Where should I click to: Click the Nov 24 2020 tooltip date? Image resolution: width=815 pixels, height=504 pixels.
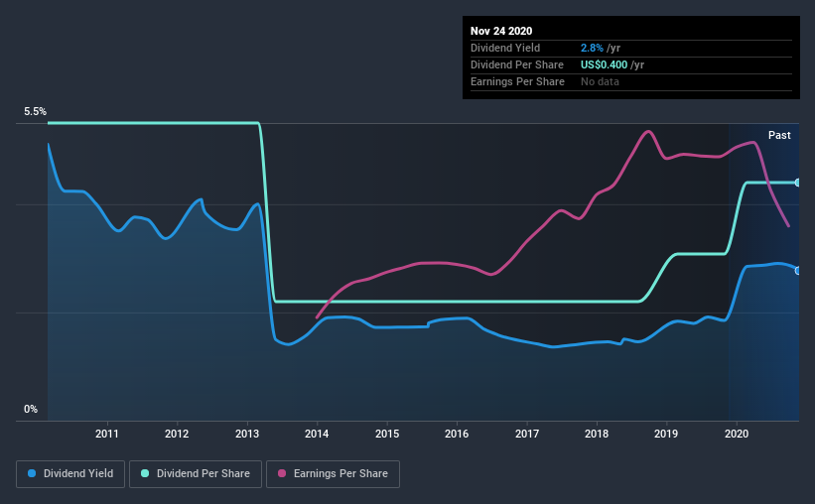tap(501, 31)
